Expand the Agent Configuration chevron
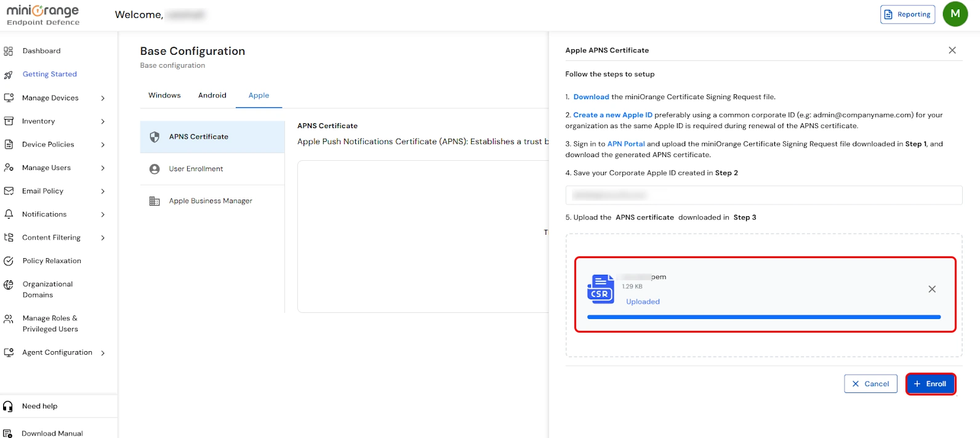Screen dimensions: 980x438 pos(103,353)
